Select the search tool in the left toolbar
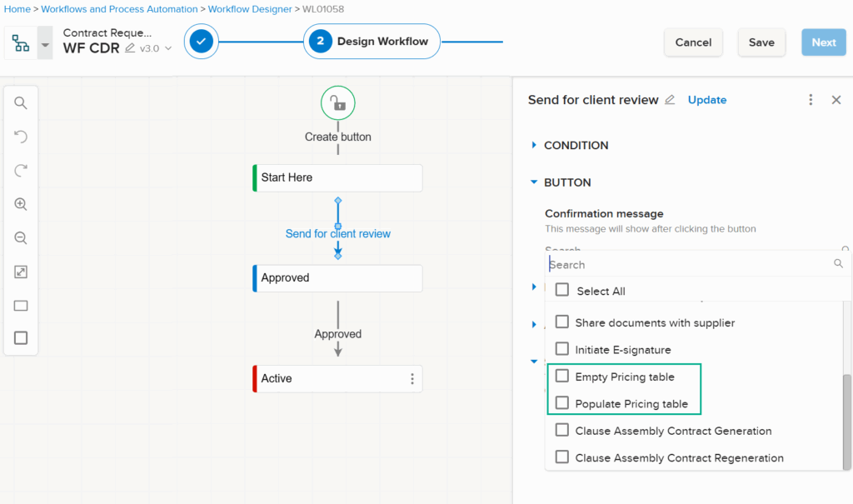 pyautogui.click(x=21, y=102)
